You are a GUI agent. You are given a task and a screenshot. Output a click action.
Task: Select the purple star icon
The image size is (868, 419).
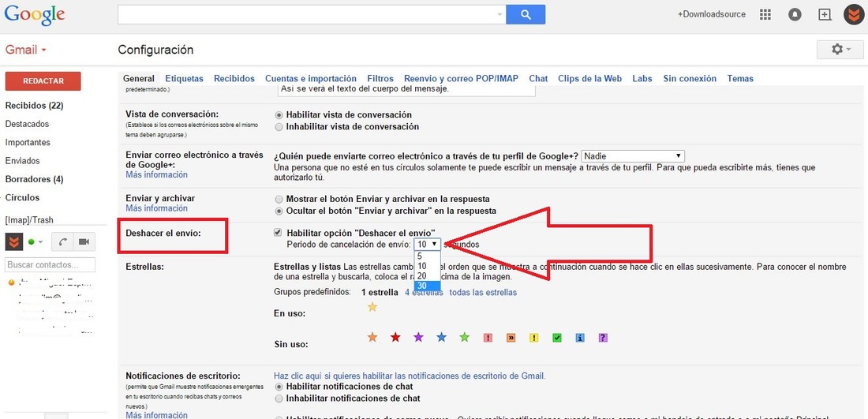pyautogui.click(x=418, y=337)
